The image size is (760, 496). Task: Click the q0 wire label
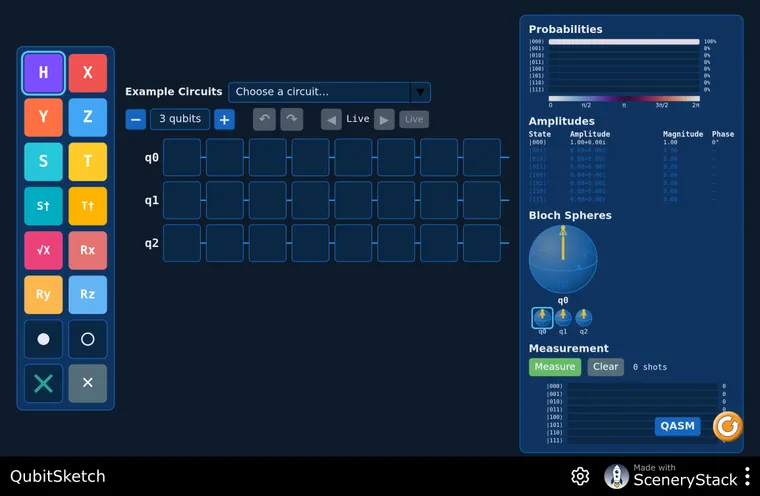tap(152, 158)
